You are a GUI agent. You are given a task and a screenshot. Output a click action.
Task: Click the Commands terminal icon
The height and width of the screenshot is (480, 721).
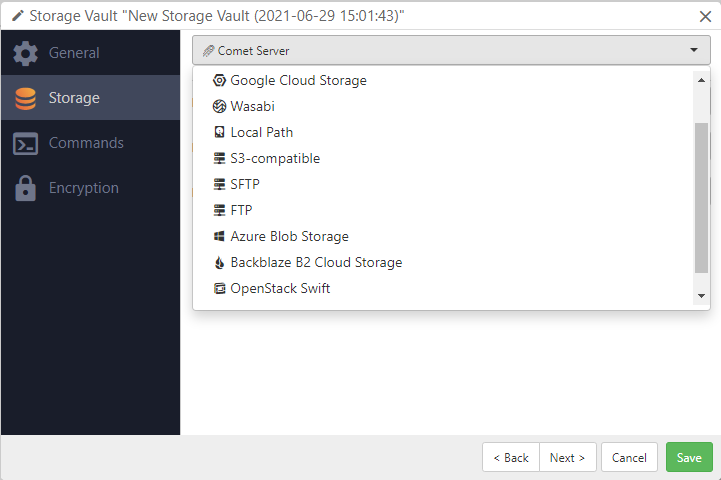(26, 143)
